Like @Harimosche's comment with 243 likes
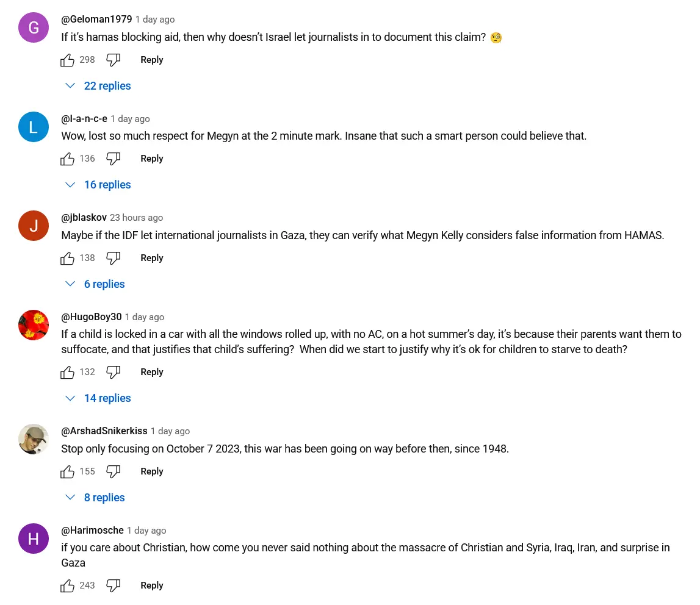The image size is (700, 605). 67,585
